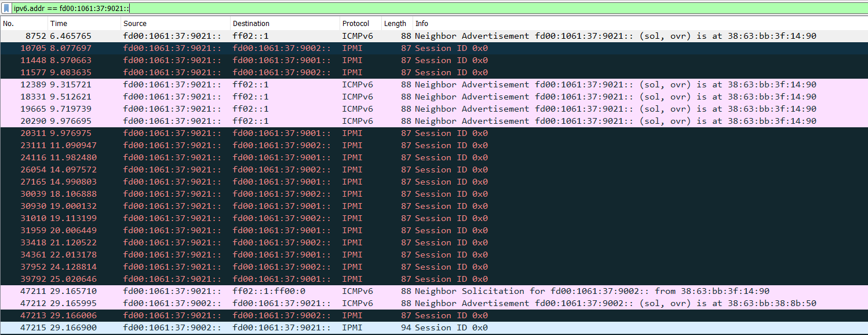Screen dimensions: 868x335
Task: Select packet 47215 with length 94
Action: pos(406,327)
